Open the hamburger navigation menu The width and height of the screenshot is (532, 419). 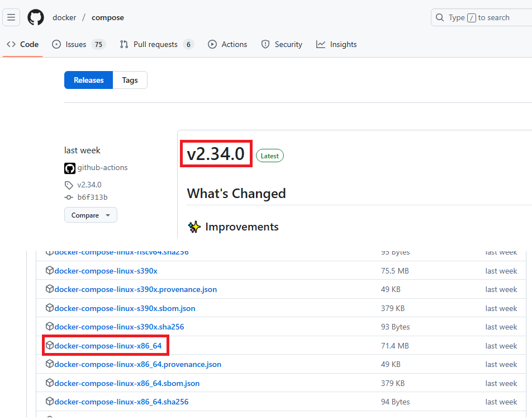pos(11,17)
